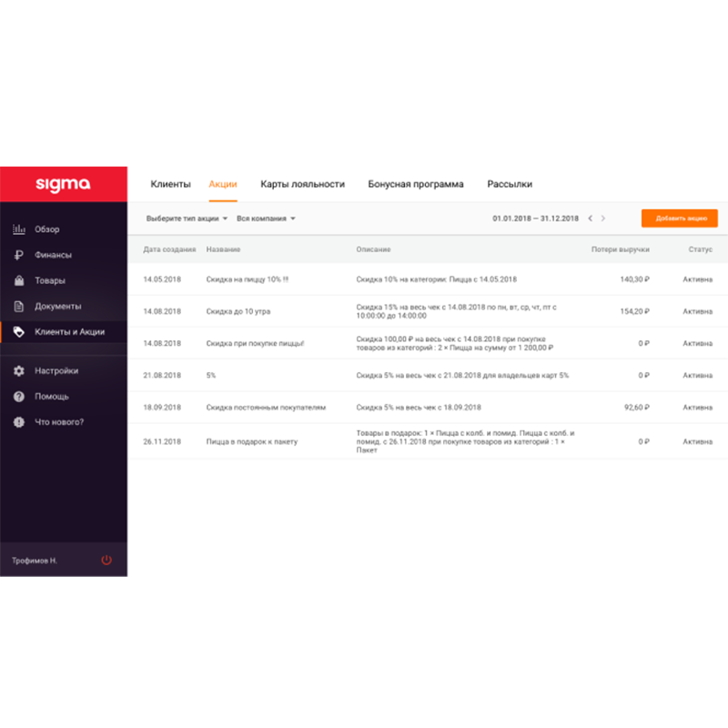Go to previous date period arrow
Viewport: 728px width, 728px height.
pos(590,218)
